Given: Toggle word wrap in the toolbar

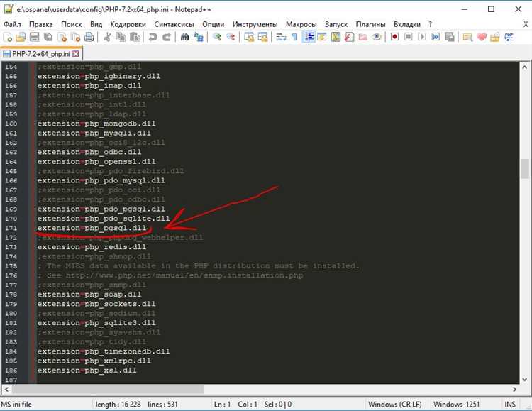Looking at the screenshot, I should pyautogui.click(x=281, y=37).
